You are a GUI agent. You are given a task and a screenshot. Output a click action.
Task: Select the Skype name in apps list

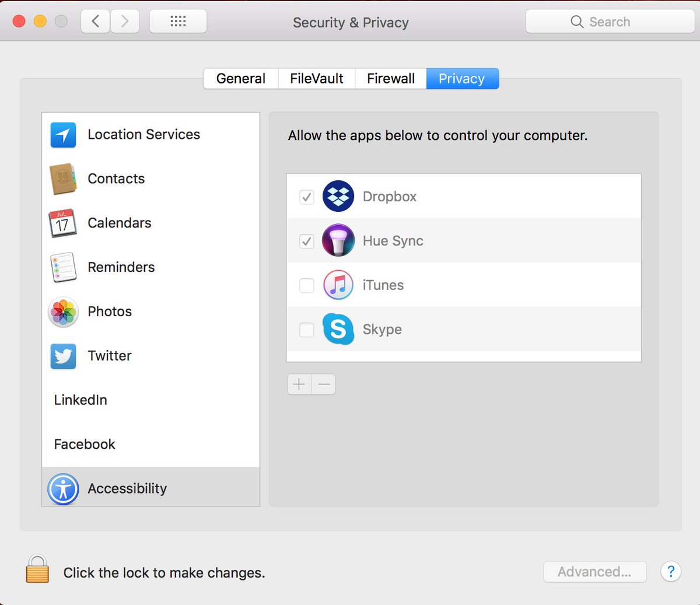(x=382, y=330)
